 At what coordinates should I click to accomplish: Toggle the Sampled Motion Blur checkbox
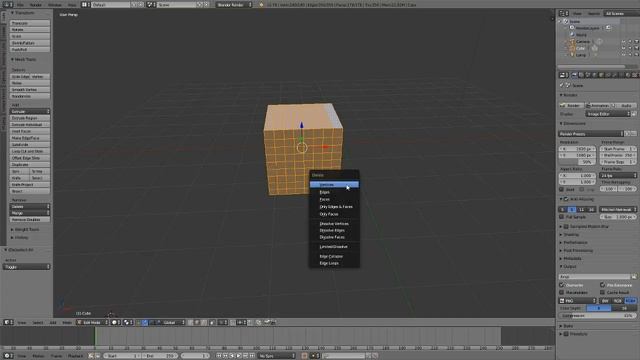(566, 227)
